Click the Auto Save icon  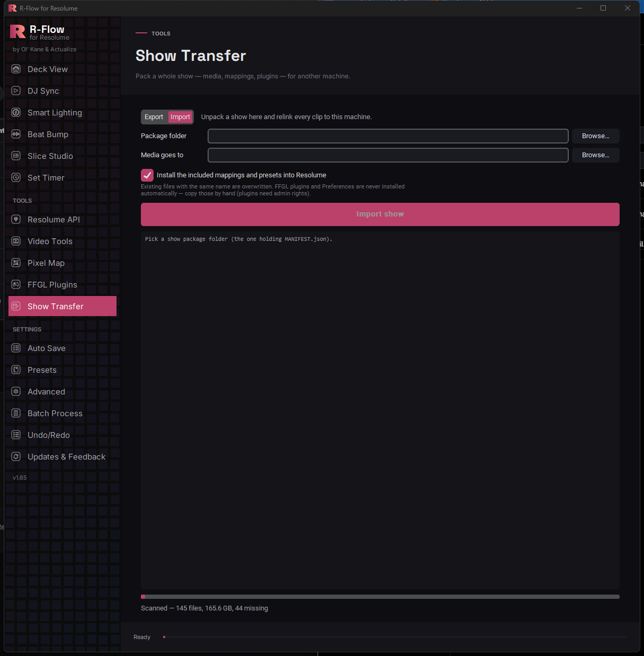point(16,348)
